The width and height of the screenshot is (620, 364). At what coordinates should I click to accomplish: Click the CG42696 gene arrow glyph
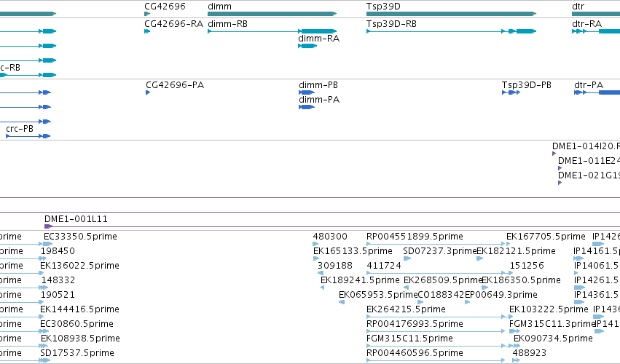pyautogui.click(x=147, y=14)
